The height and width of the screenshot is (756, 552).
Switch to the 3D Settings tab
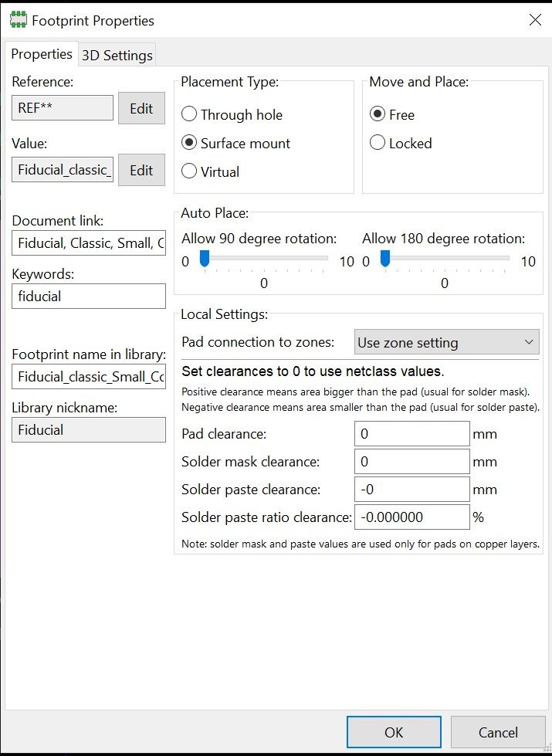[x=117, y=56]
